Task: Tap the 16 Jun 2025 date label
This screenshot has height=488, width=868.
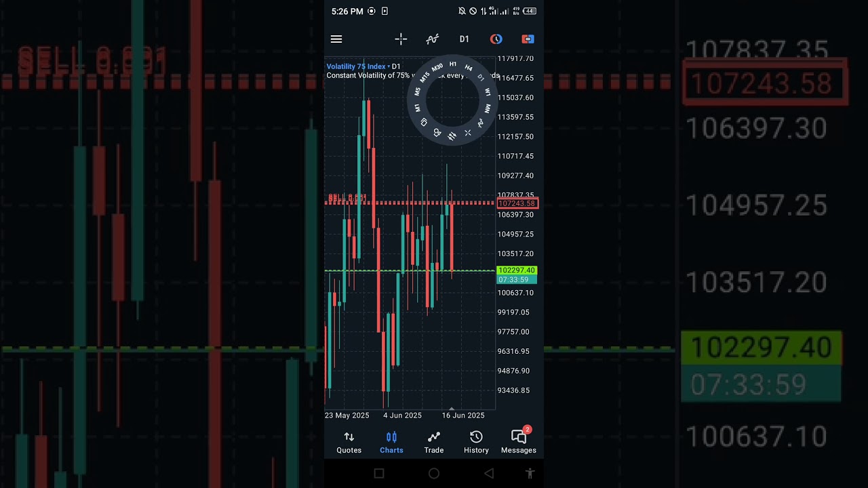Action: click(463, 415)
